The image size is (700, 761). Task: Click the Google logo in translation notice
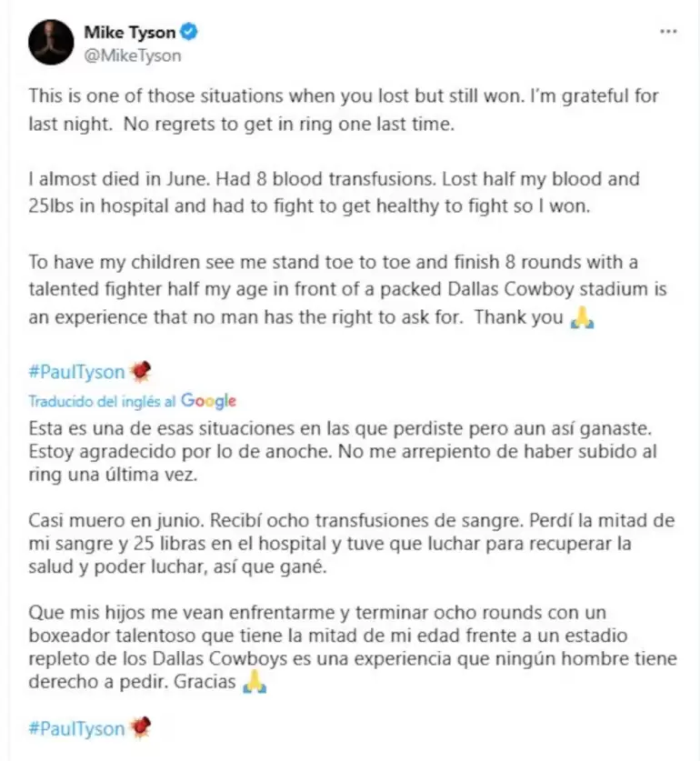click(x=208, y=401)
